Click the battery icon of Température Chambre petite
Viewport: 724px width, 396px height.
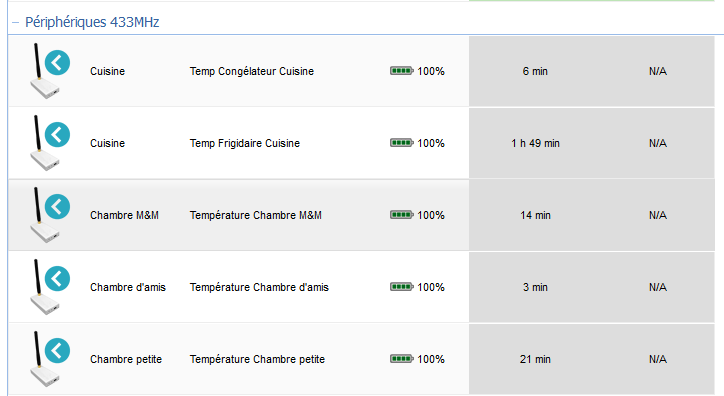pos(402,359)
